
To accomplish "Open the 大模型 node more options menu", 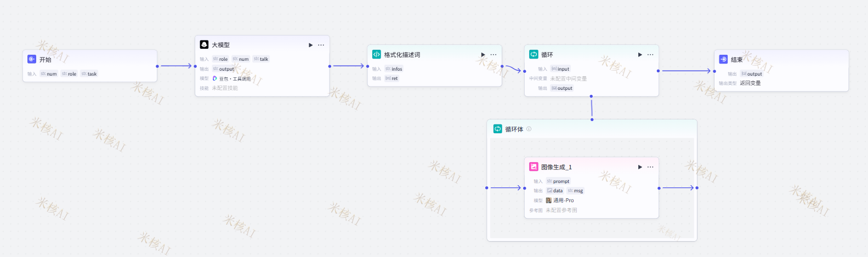I will tap(321, 45).
